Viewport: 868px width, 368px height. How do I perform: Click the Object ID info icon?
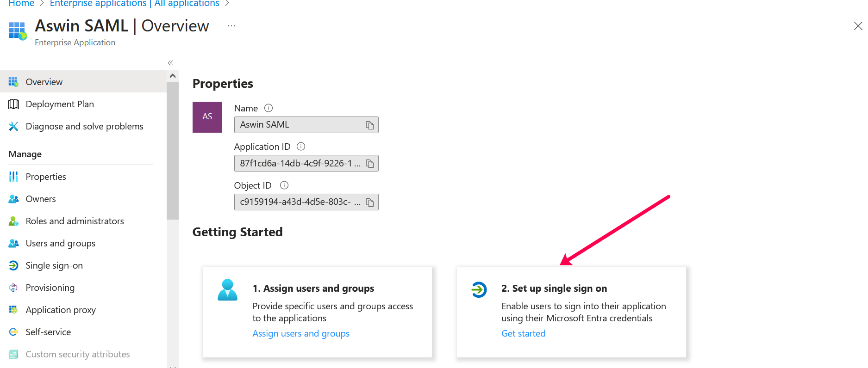pyautogui.click(x=284, y=185)
